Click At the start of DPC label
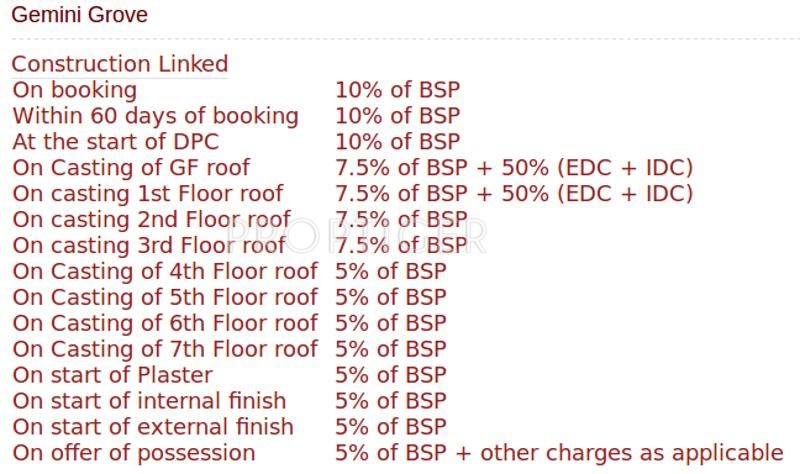The image size is (800, 474). 115,142
